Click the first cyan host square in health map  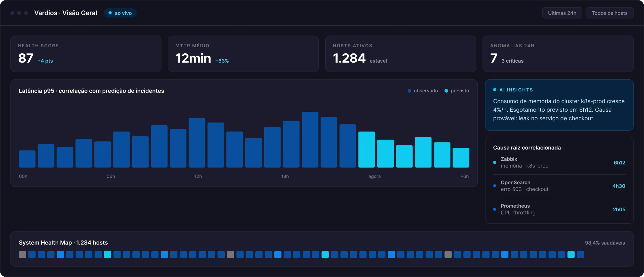(108, 254)
